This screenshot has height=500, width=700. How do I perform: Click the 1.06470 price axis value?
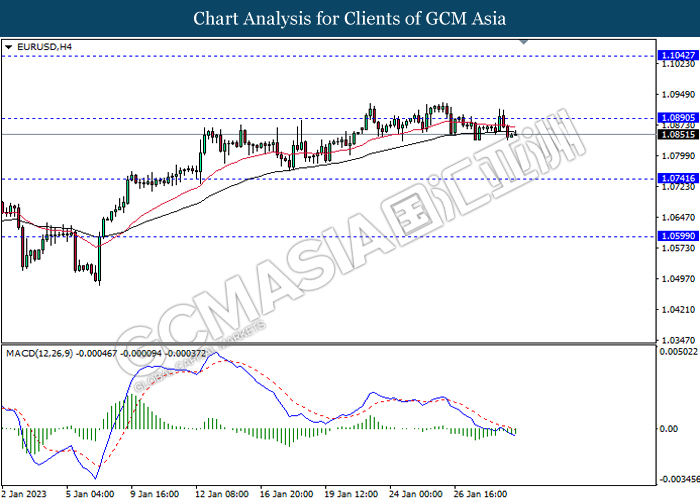678,217
